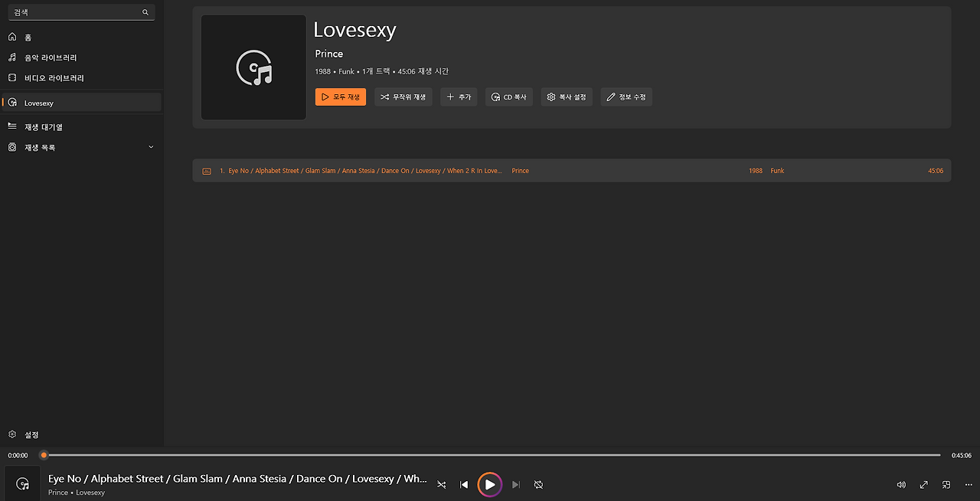The width and height of the screenshot is (980, 501).
Task: Open more options ellipsis menu
Action: coord(969,485)
